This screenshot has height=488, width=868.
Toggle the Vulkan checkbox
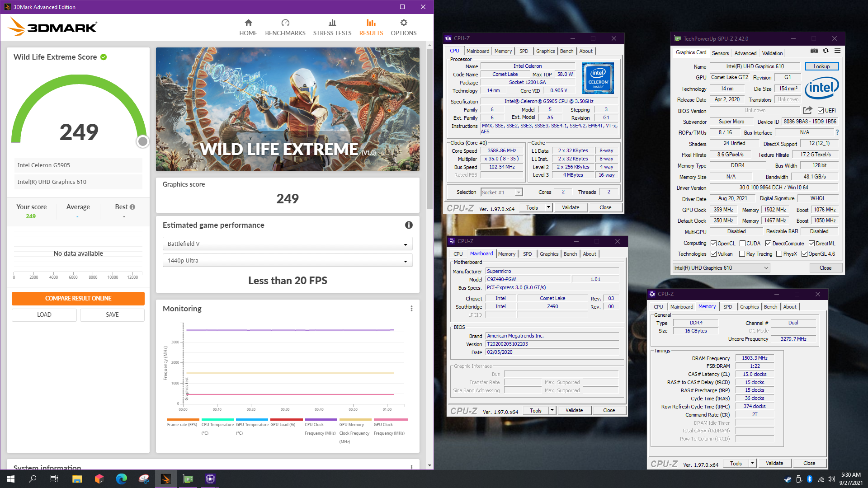[x=713, y=254]
